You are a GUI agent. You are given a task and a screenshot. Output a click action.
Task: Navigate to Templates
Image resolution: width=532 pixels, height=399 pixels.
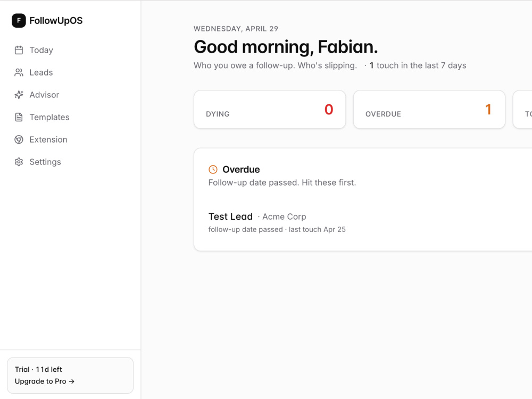(70, 118)
